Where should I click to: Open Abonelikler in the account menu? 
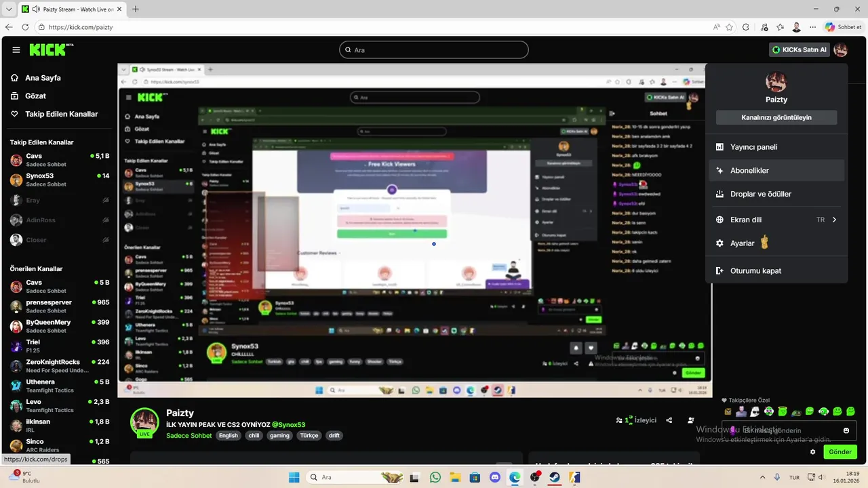coord(776,171)
